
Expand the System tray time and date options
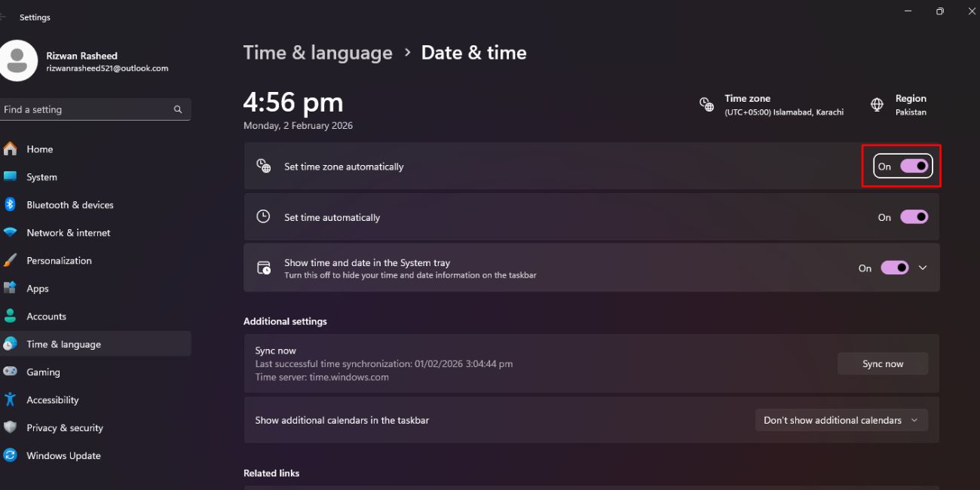[923, 267]
